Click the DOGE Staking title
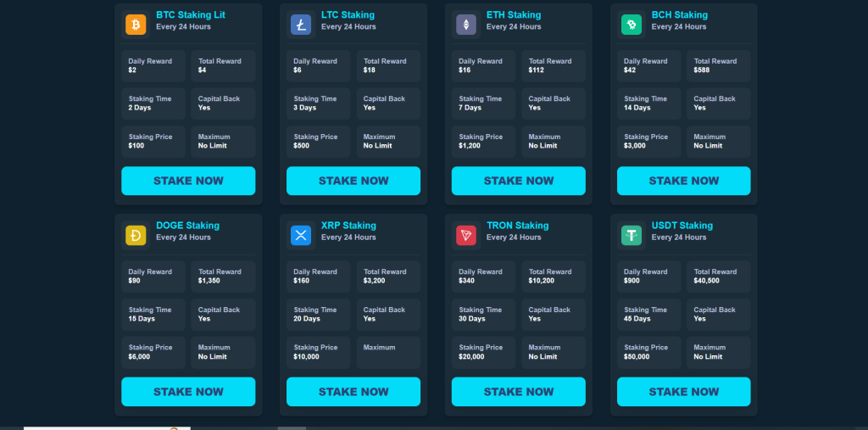This screenshot has height=430, width=868. point(187,226)
